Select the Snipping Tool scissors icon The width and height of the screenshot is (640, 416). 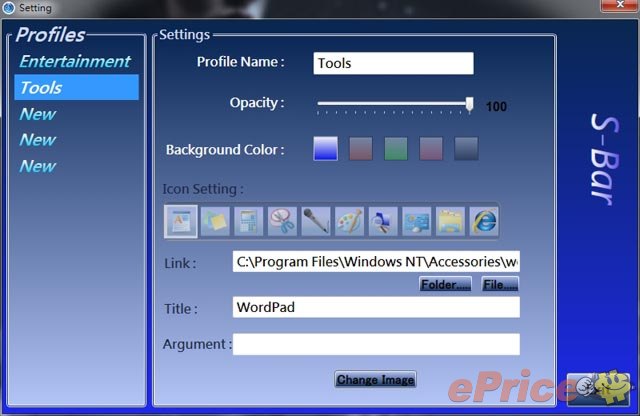tap(282, 221)
